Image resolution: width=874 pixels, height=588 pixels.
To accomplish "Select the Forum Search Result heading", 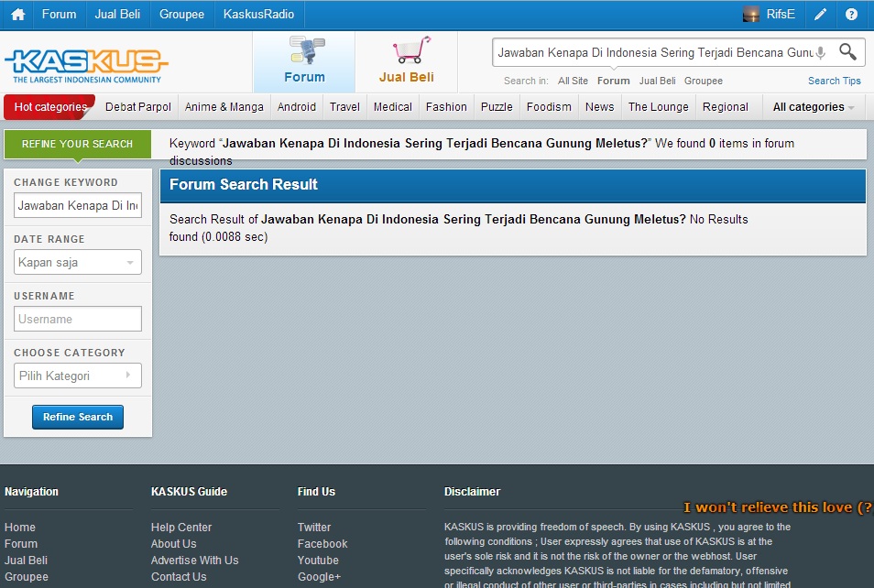I will click(244, 184).
